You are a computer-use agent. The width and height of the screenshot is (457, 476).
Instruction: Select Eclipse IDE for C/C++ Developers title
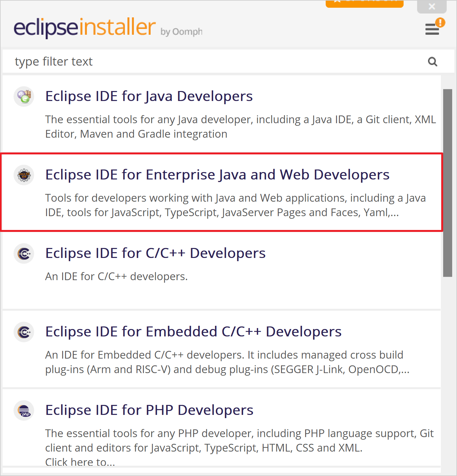click(155, 253)
